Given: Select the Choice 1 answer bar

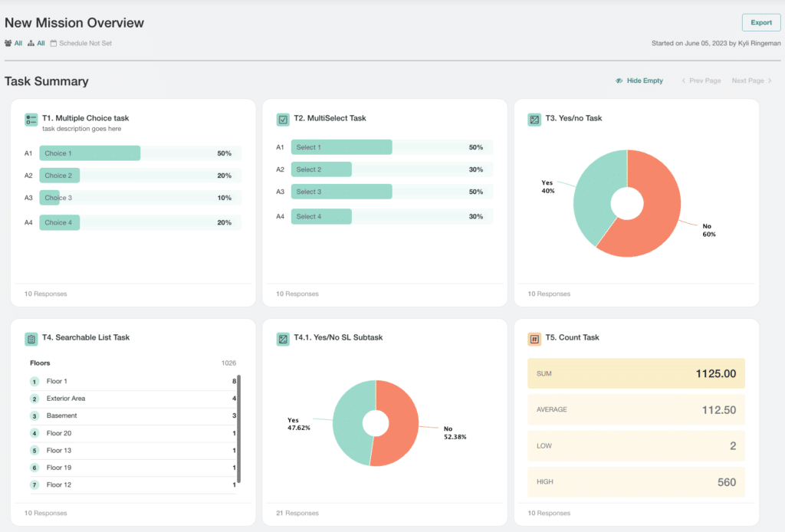Looking at the screenshot, I should (90, 153).
